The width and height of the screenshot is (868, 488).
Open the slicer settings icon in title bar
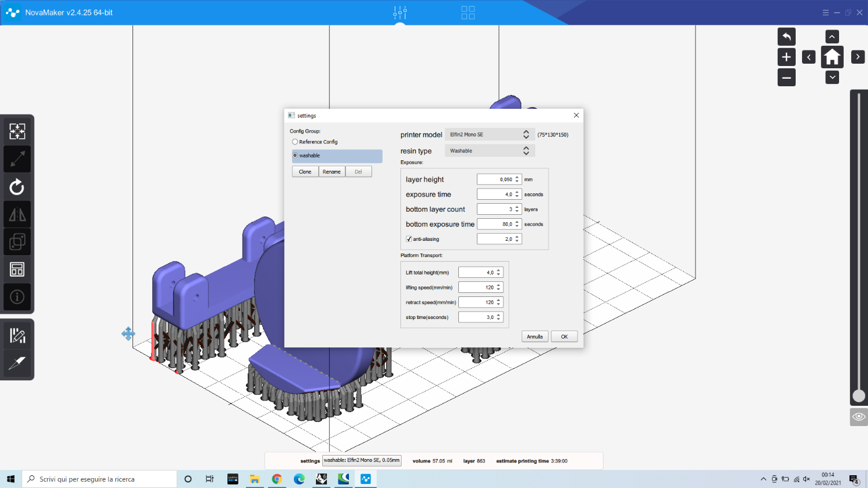(x=400, y=12)
